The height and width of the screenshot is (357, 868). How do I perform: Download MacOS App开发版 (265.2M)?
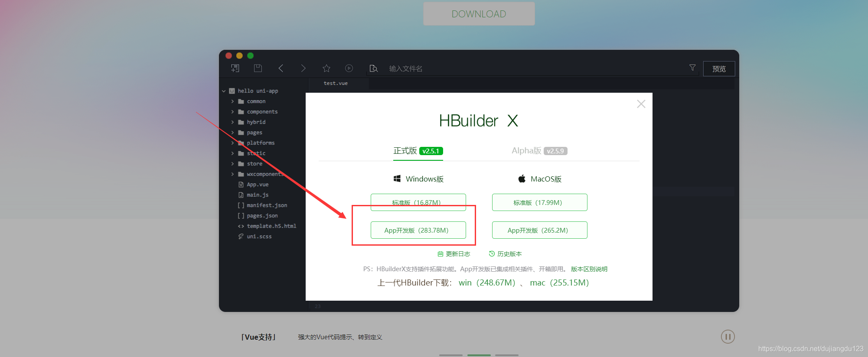click(539, 230)
